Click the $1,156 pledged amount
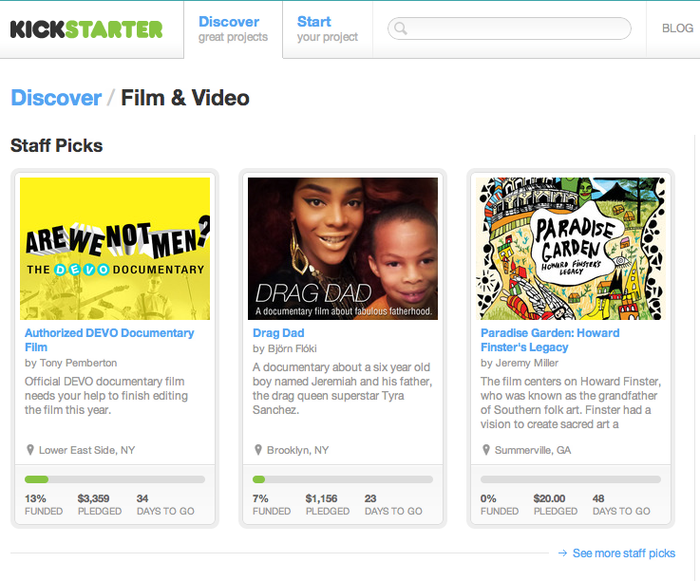 coord(321,498)
